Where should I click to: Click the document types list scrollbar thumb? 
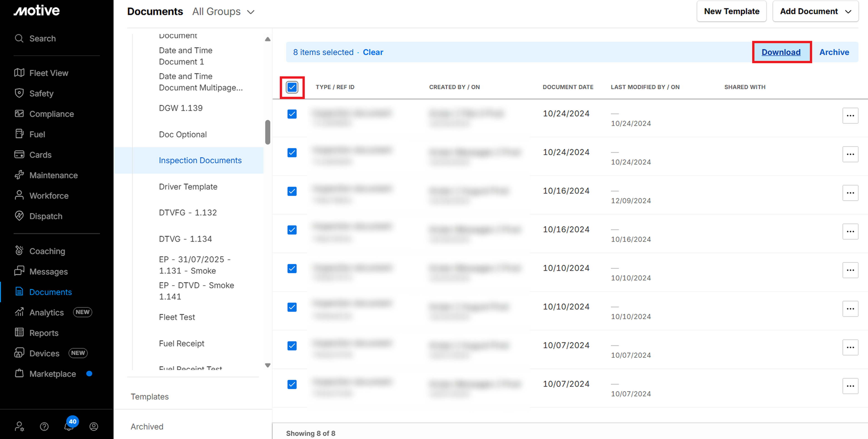[x=268, y=132]
